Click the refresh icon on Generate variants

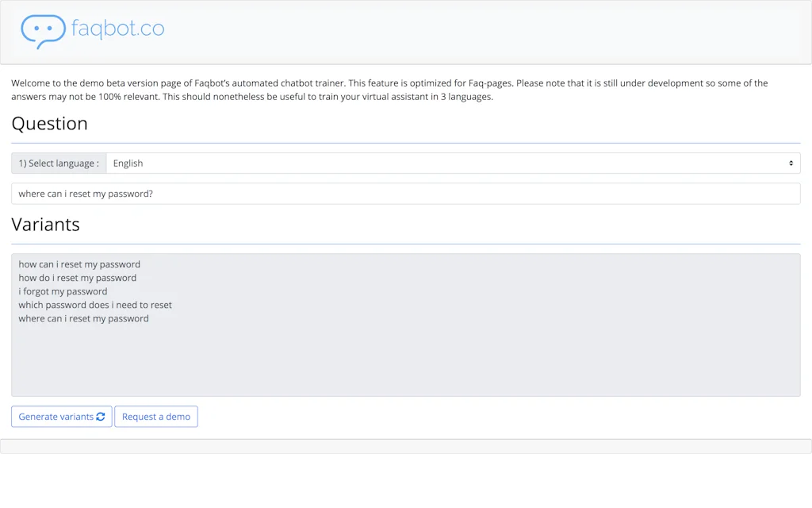[101, 416]
